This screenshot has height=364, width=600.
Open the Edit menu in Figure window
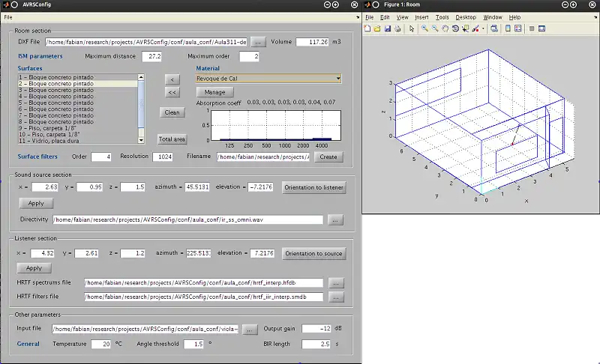click(x=385, y=17)
